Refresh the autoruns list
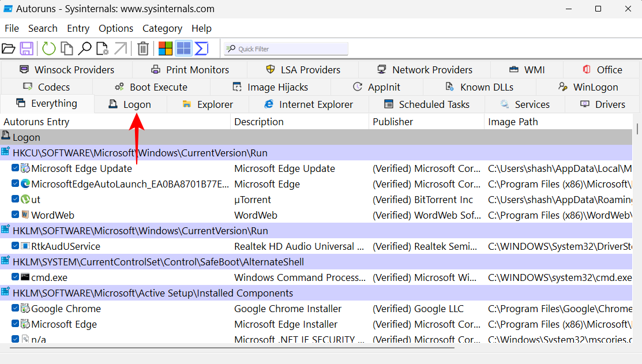 click(49, 48)
